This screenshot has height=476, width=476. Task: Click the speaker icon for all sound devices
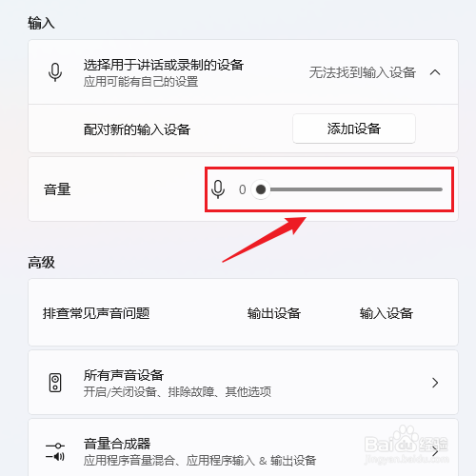coord(55,383)
